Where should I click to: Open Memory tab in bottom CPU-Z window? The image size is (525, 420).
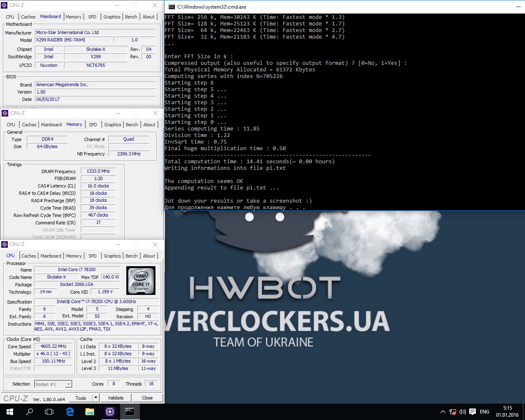74,256
